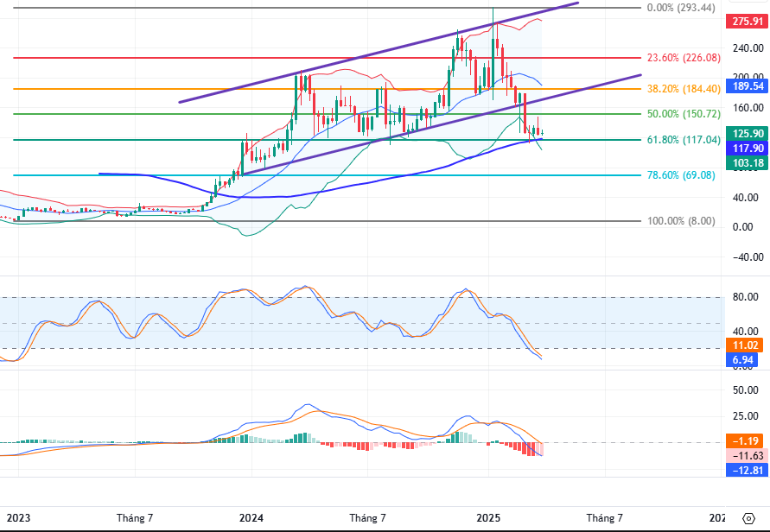Click the 2024 label on time axis
The image size is (770, 532).
pos(251,518)
